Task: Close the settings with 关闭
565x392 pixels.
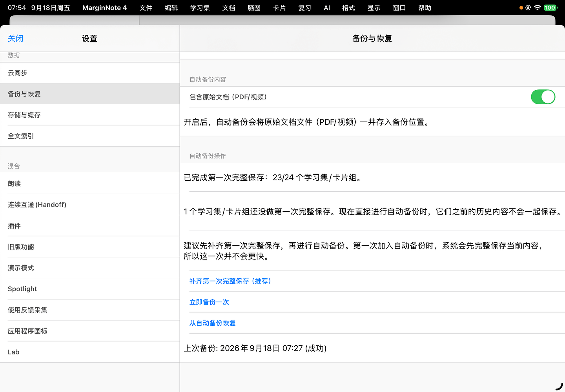Action: pyautogui.click(x=16, y=38)
